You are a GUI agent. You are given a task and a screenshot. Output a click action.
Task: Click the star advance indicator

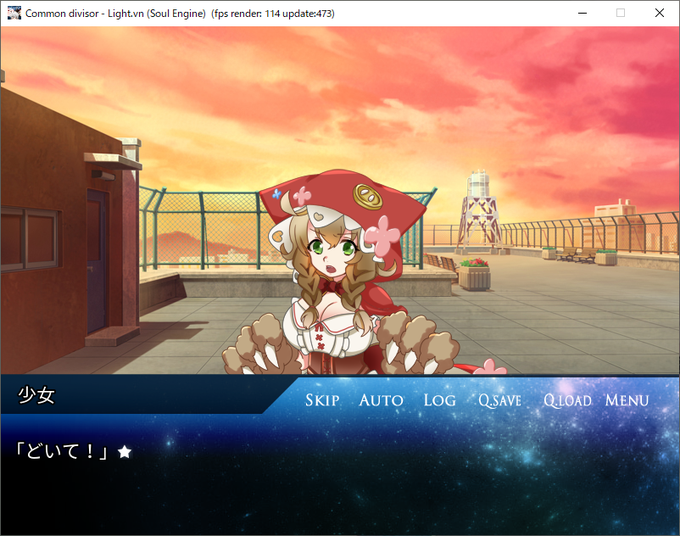[124, 452]
